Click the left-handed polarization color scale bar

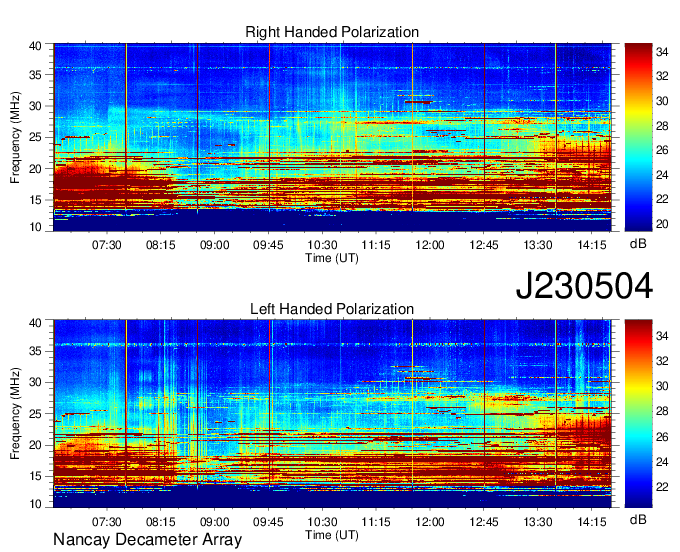[638, 414]
